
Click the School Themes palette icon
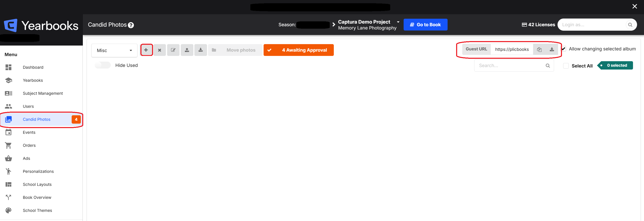click(x=8, y=210)
